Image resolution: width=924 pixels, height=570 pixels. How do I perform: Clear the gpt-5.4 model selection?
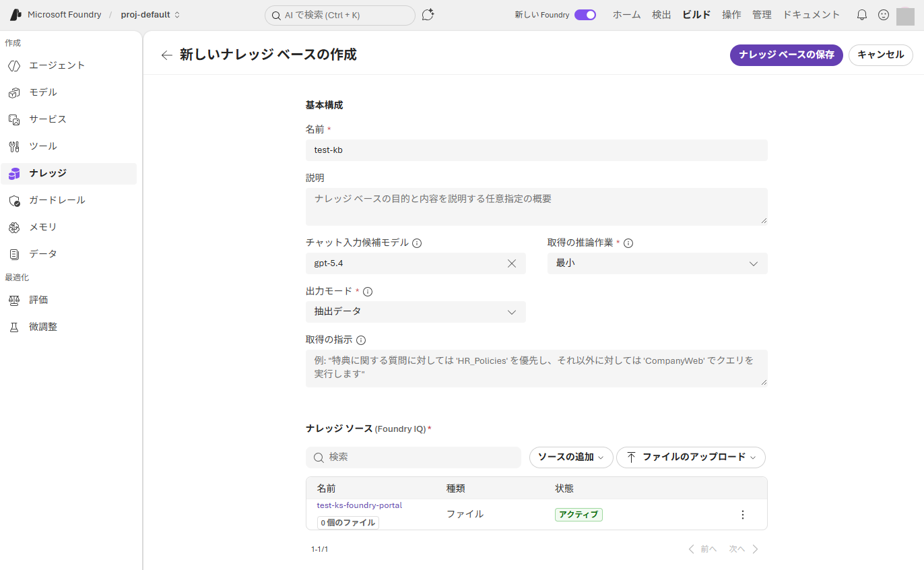point(512,263)
